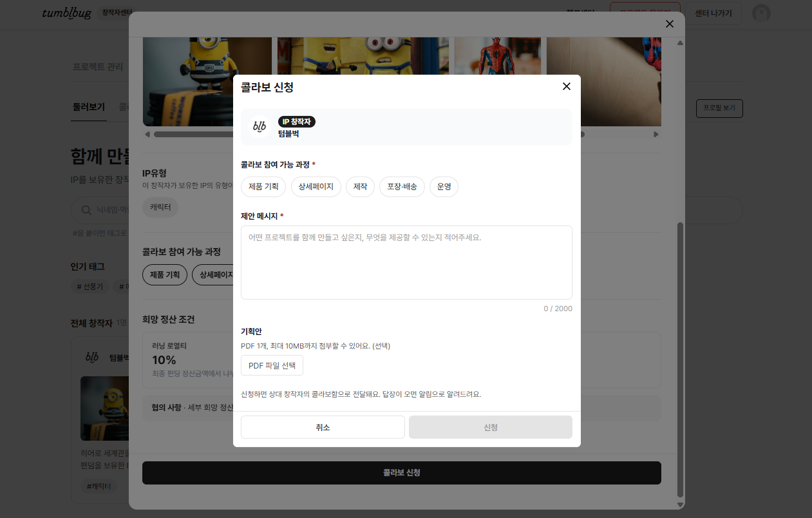812x518 pixels.
Task: Click the gallery scrollbar left arrow
Action: [147, 134]
